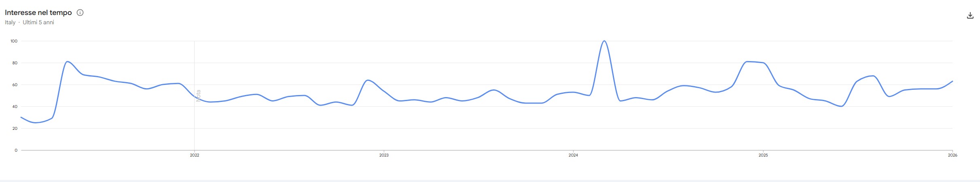The width and height of the screenshot is (980, 182).
Task: Click the Ultimi 5 anni time range text
Action: 38,22
